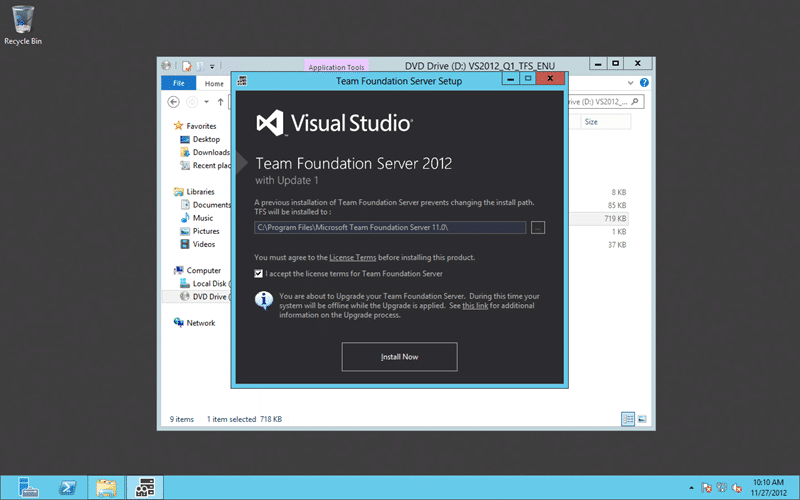This screenshot has height=500, width=800.
Task: Select Downloads under Favorites
Action: coord(205,153)
